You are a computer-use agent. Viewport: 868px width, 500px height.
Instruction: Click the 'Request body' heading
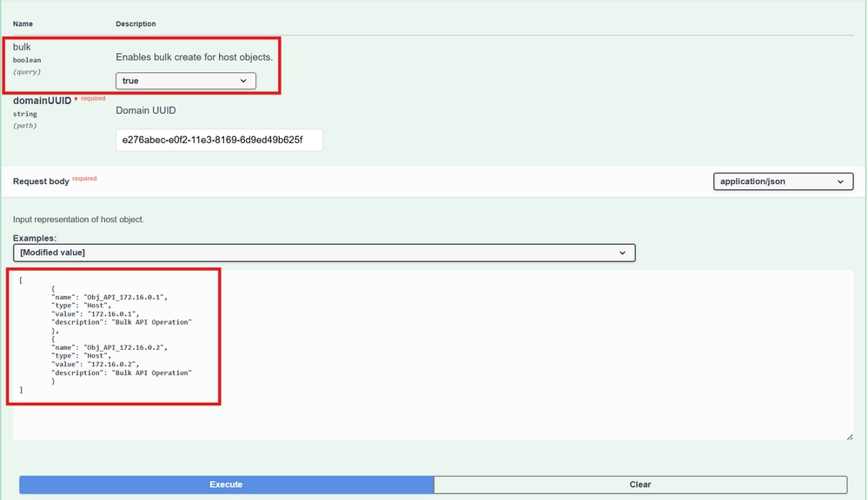click(41, 181)
